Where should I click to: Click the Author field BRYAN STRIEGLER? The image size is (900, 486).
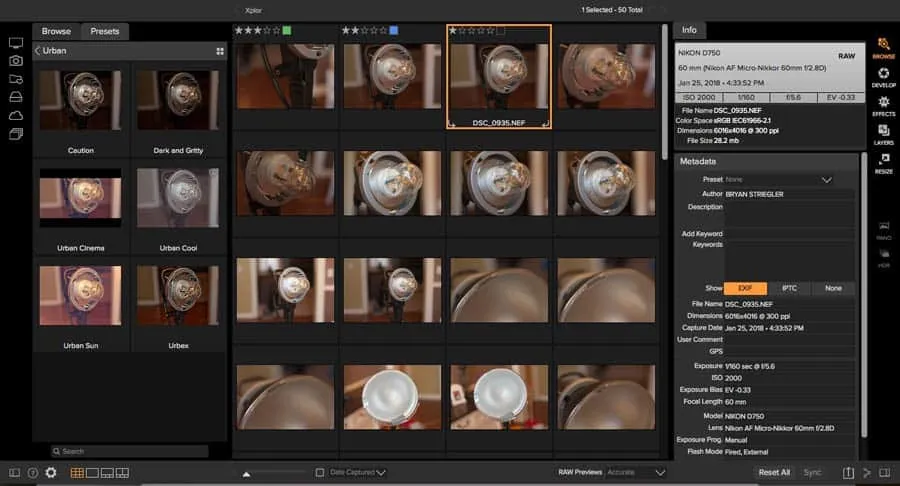tap(789, 194)
